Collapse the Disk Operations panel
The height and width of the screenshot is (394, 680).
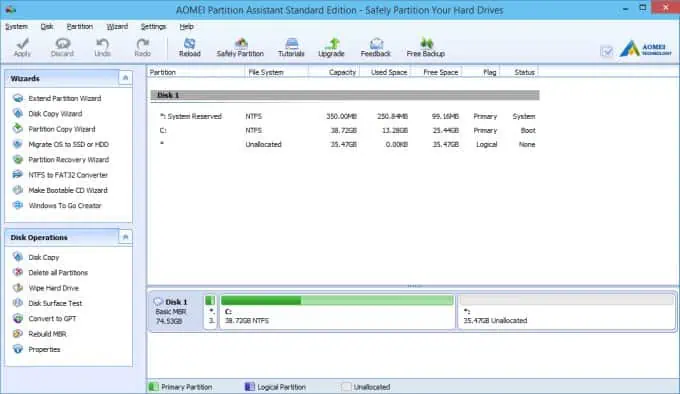125,237
